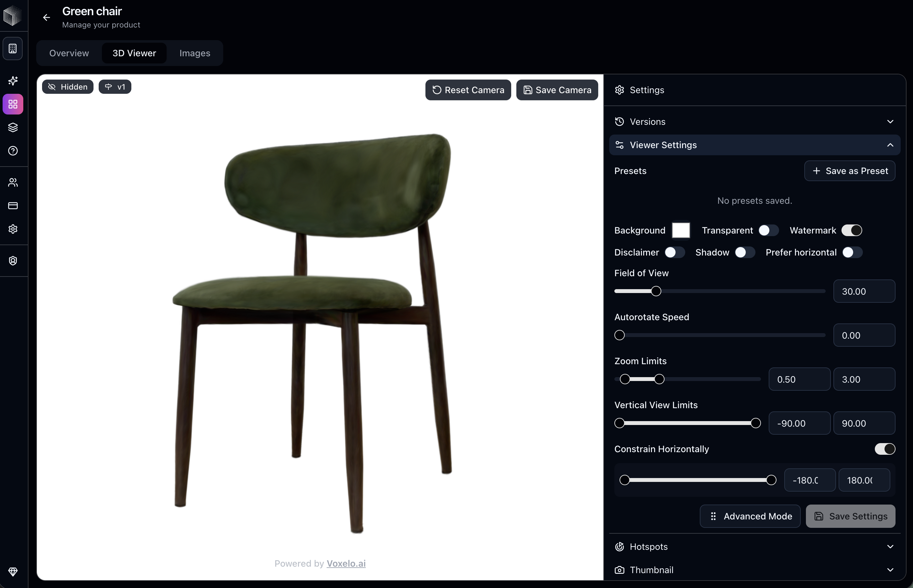Screen dimensions: 913x588
Task: Open the admin shield section
Action: point(13,260)
